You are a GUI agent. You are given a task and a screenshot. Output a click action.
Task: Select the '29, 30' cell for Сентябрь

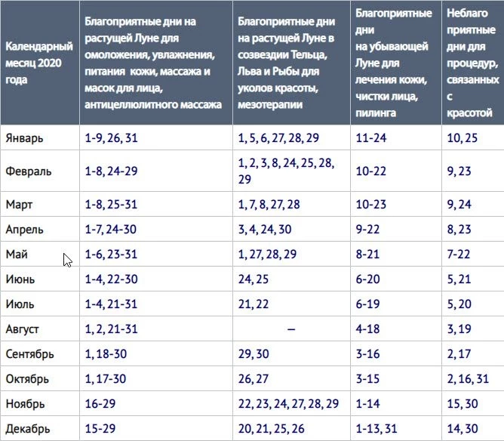click(x=254, y=353)
